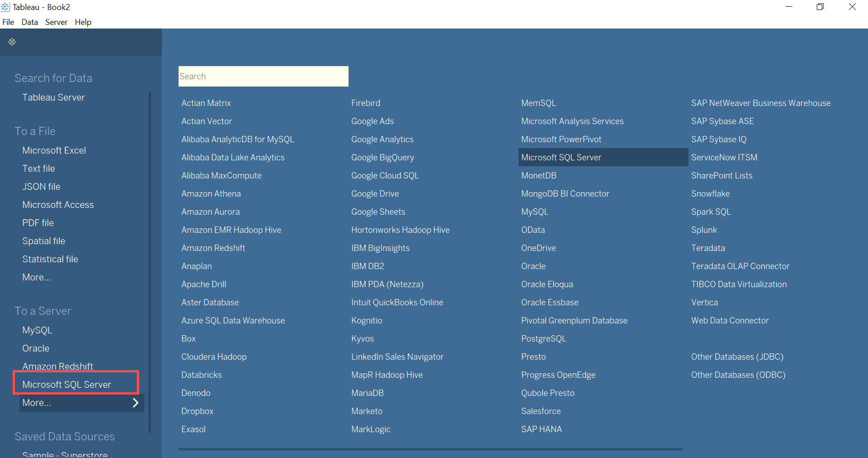Open the Server menu
This screenshot has width=868, height=458.
(x=56, y=22)
